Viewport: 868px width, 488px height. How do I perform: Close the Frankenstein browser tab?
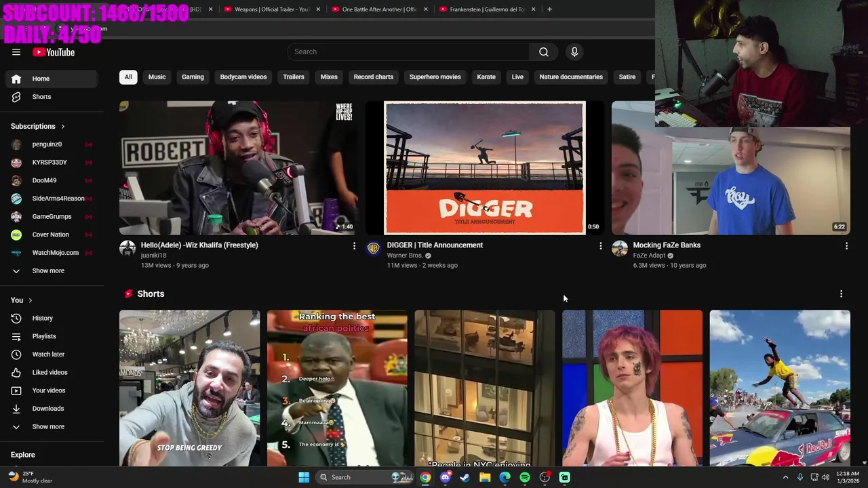[534, 9]
